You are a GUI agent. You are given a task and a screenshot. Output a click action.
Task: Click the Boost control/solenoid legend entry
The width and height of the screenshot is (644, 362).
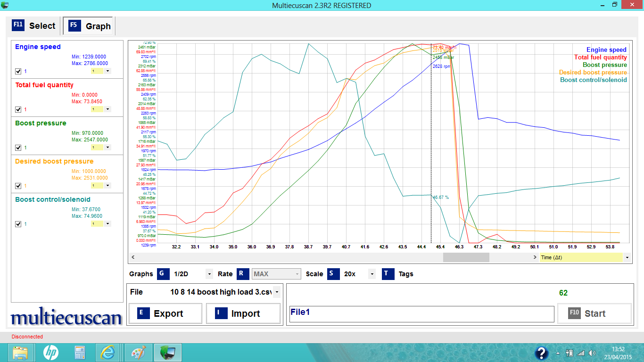pos(594,80)
